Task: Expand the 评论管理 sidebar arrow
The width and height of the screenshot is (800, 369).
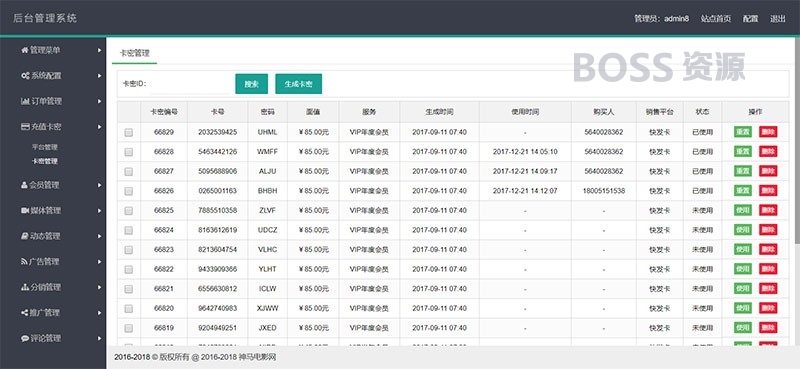Action: point(99,338)
